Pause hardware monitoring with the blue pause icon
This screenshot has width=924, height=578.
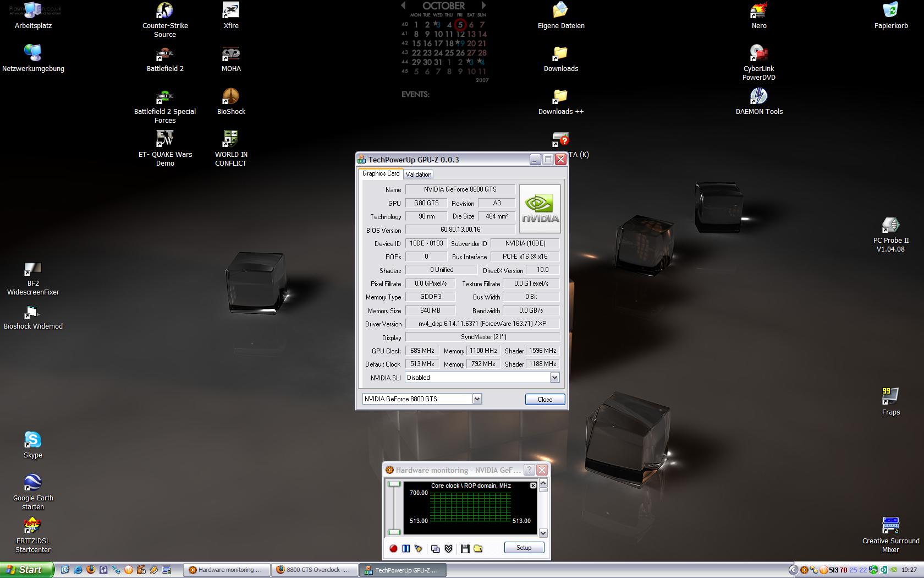pyautogui.click(x=406, y=548)
